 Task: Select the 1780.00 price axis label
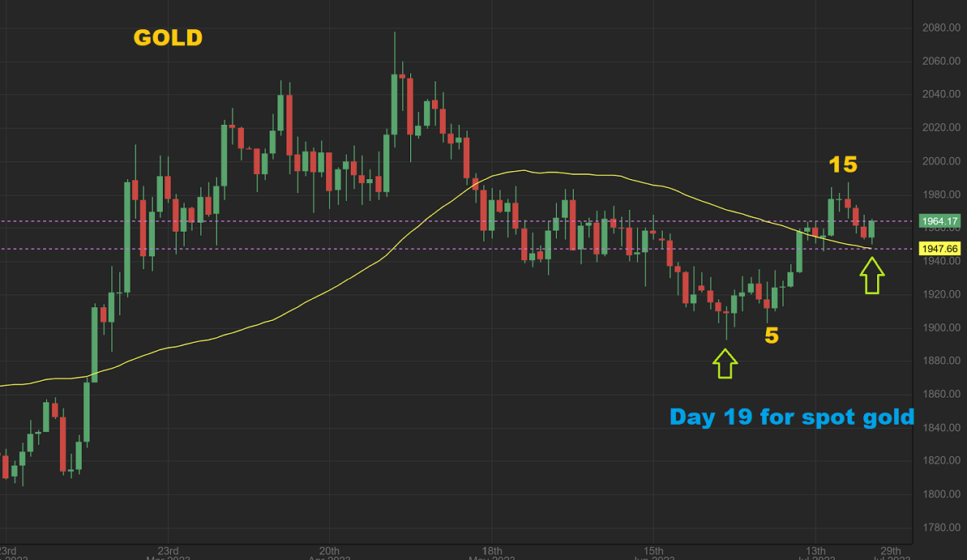[941, 528]
